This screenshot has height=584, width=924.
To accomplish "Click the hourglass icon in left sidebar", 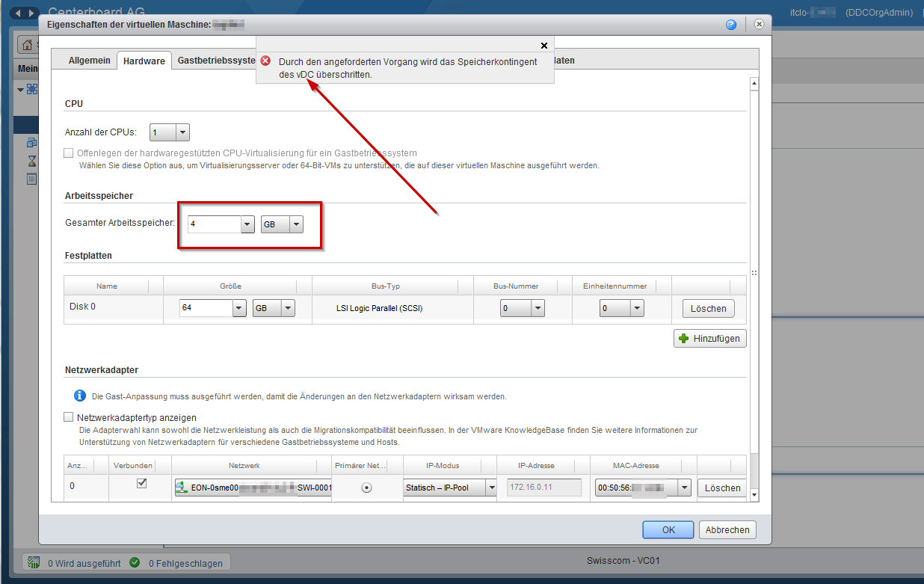I will [x=31, y=161].
